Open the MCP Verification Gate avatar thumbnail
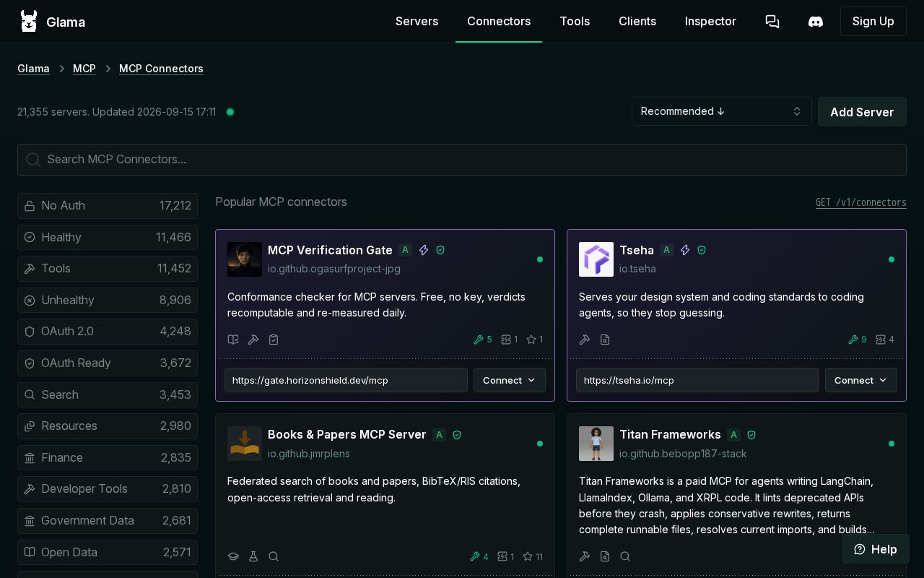The image size is (924, 578). tap(245, 259)
